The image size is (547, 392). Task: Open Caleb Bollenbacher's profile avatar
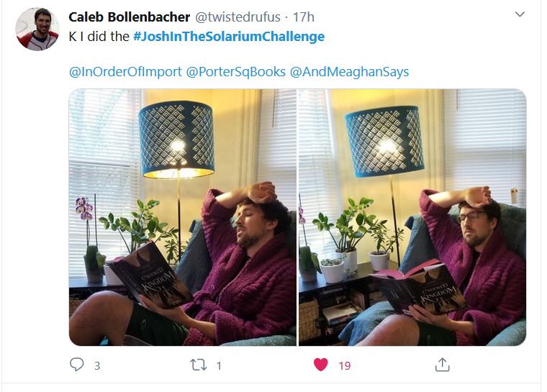coord(37,29)
